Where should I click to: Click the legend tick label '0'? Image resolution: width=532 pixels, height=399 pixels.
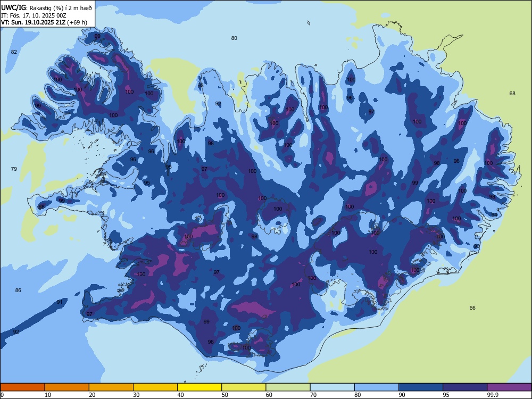tap(2, 395)
